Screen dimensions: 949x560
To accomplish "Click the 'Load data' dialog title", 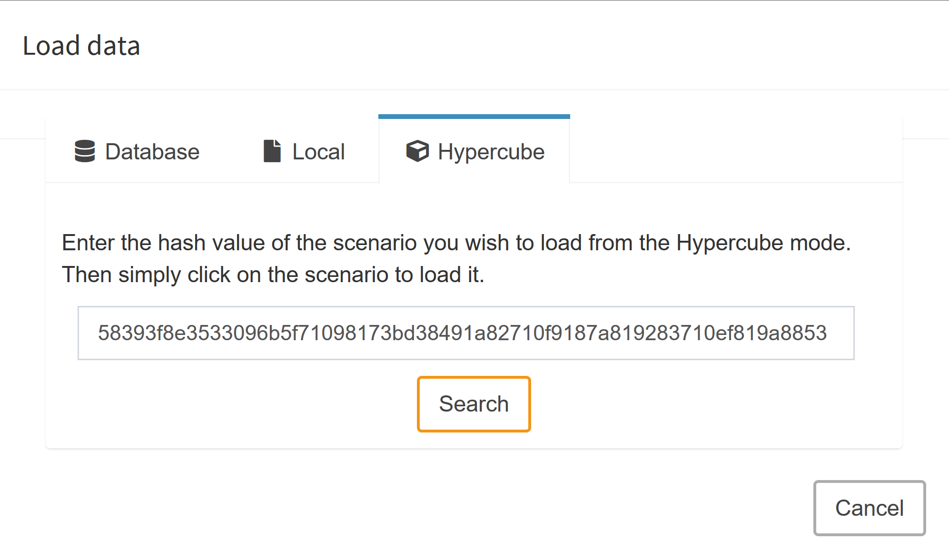I will 81,46.
